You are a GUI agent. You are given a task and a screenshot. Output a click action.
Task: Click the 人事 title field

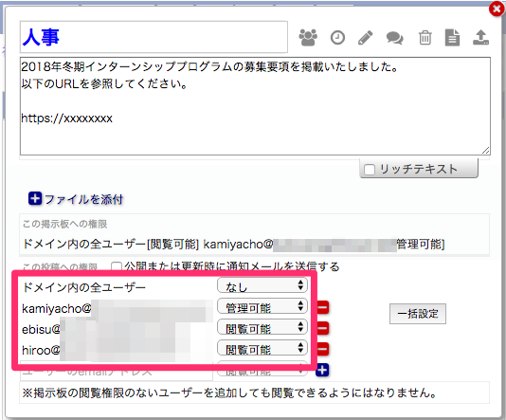click(154, 37)
